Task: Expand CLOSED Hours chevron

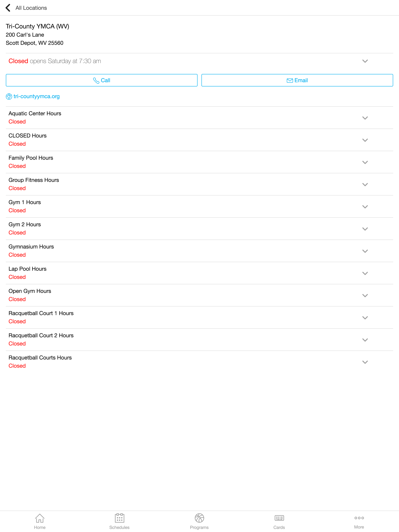Action: (x=365, y=140)
